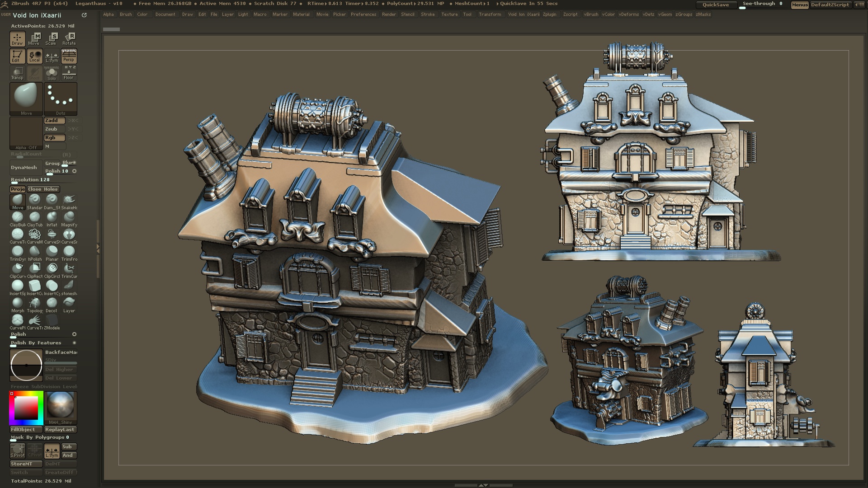Switch to the ClipCircle brush
This screenshot has height=488, width=868.
pos(52,268)
